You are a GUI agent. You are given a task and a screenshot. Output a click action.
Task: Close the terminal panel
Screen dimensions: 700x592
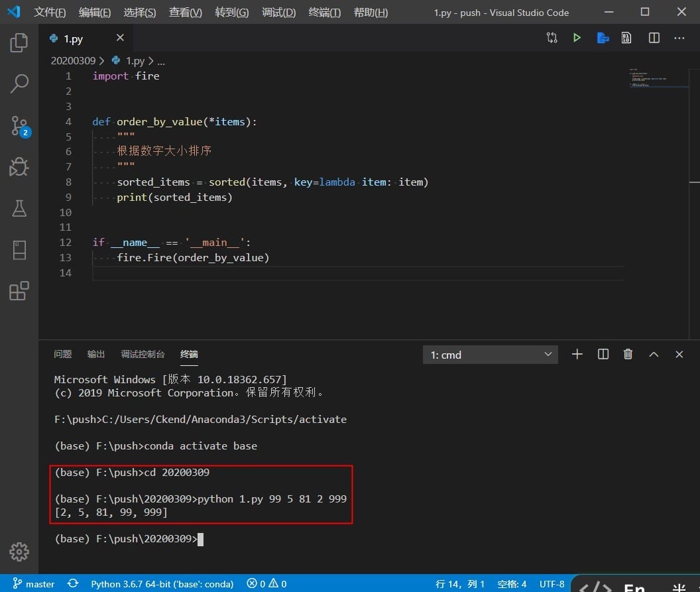679,355
